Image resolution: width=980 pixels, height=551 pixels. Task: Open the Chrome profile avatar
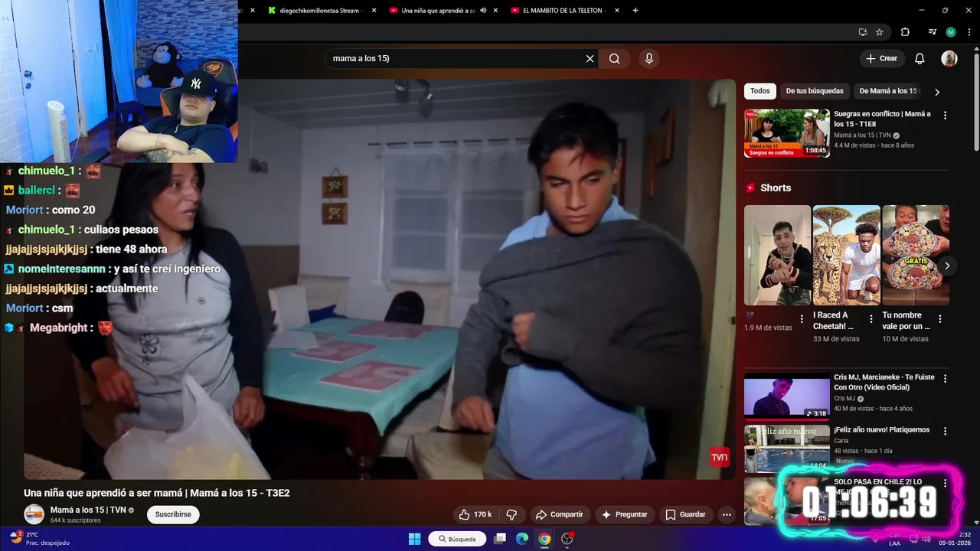coord(951,32)
